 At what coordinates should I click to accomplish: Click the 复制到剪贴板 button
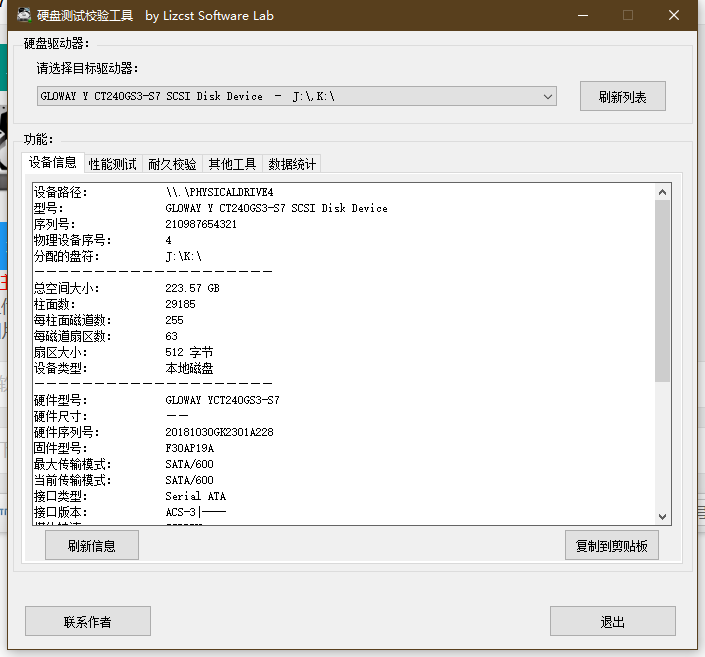click(611, 545)
